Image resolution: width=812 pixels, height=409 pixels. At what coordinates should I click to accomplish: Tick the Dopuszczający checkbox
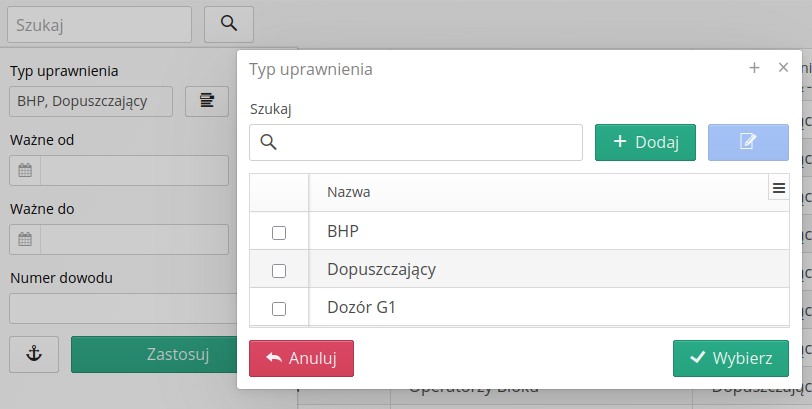279,271
